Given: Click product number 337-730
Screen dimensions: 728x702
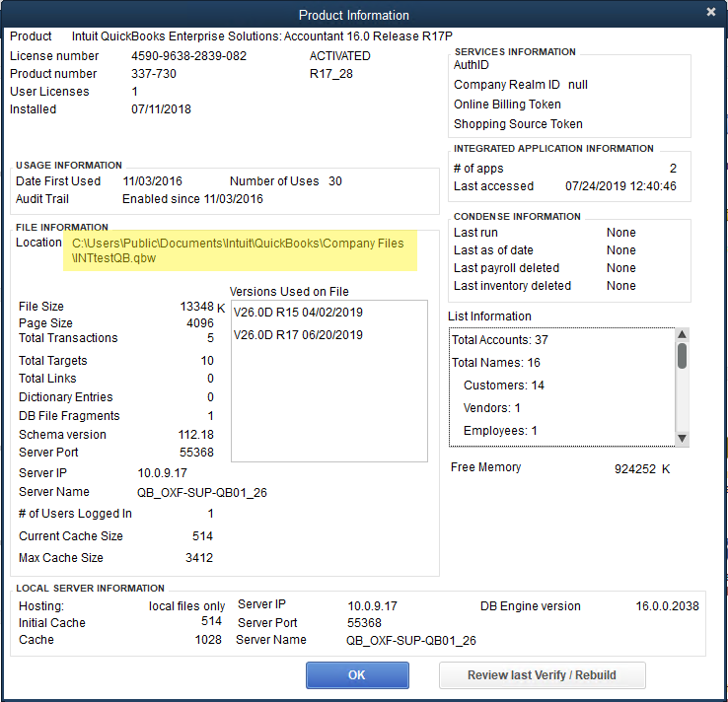Looking at the screenshot, I should 154,74.
